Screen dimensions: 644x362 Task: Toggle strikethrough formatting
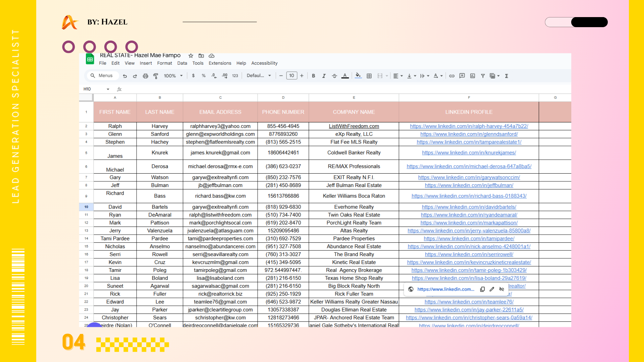334,76
